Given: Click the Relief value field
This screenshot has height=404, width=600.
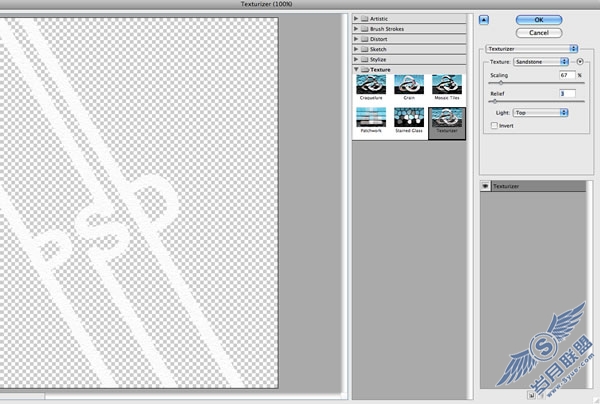Looking at the screenshot, I should 567,94.
